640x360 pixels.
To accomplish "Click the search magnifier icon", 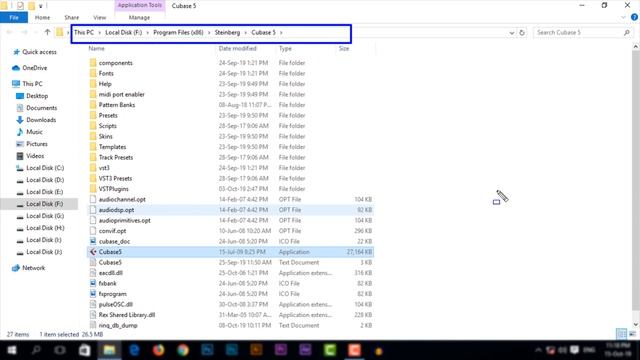I will click(x=627, y=32).
